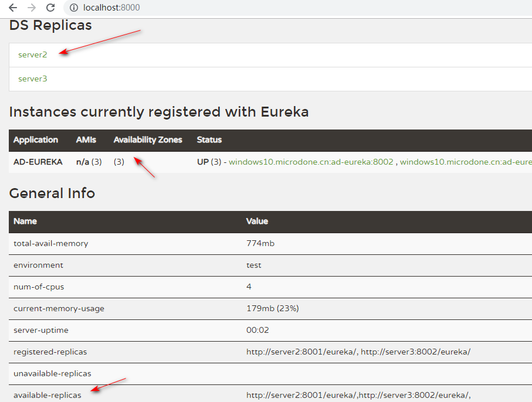
Task: Select the total-avail-memory row name
Action: pos(51,244)
